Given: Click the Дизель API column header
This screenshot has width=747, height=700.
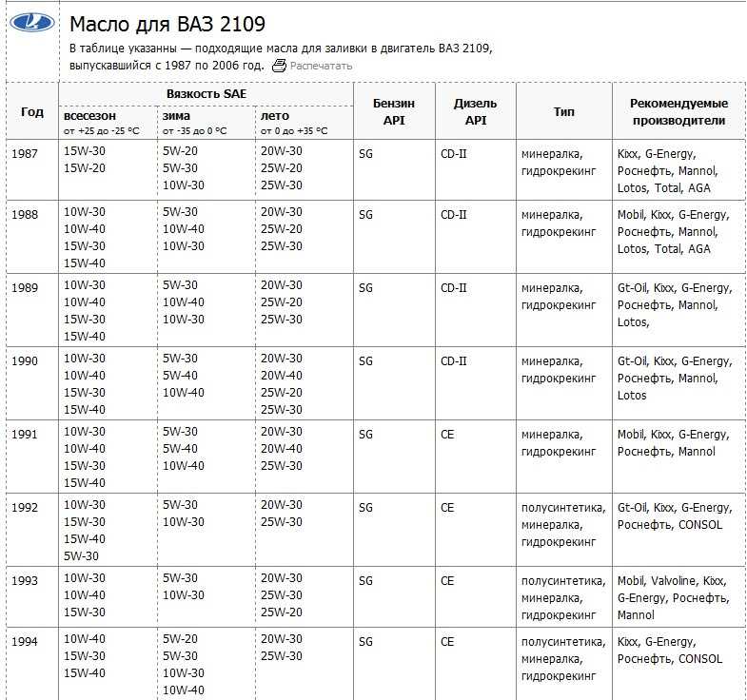Looking at the screenshot, I should tap(476, 111).
